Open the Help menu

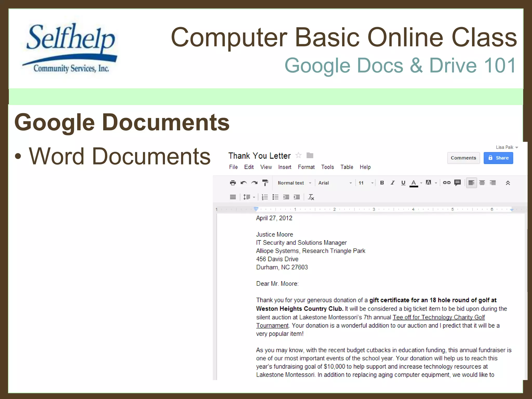pyautogui.click(x=365, y=167)
